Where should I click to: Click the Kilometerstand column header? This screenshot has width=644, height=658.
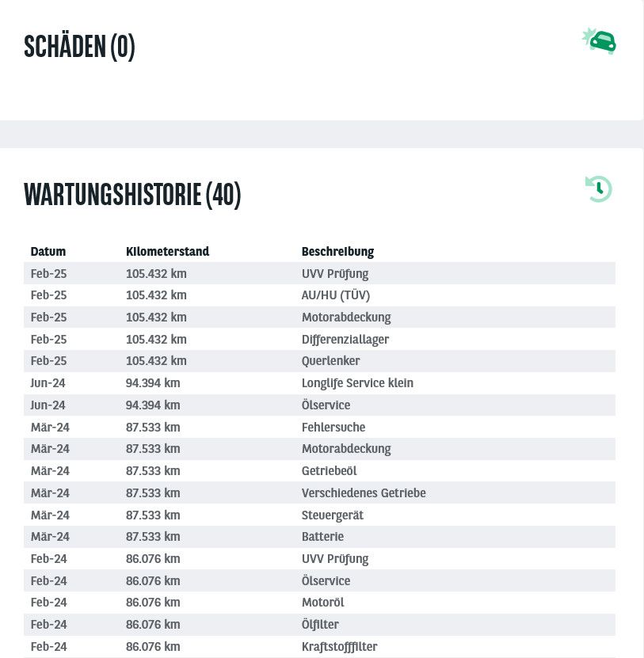click(x=167, y=251)
